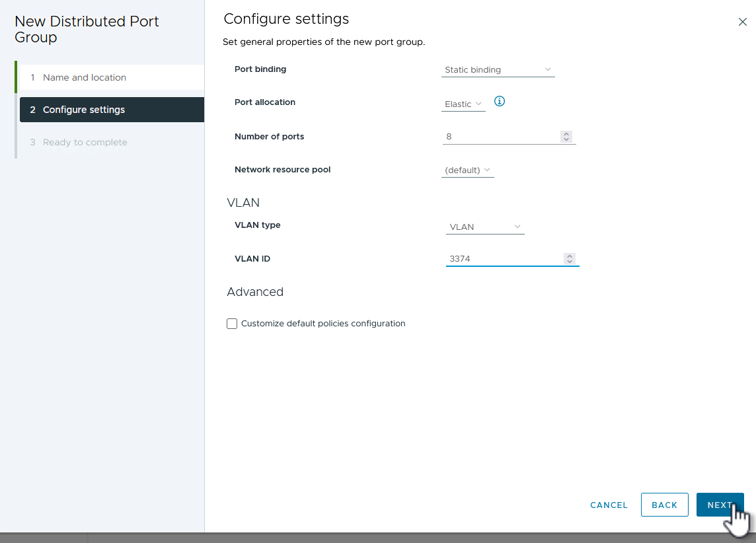This screenshot has width=756, height=543.
Task: Enable Customize default policies configuration checkbox
Action: click(x=232, y=324)
